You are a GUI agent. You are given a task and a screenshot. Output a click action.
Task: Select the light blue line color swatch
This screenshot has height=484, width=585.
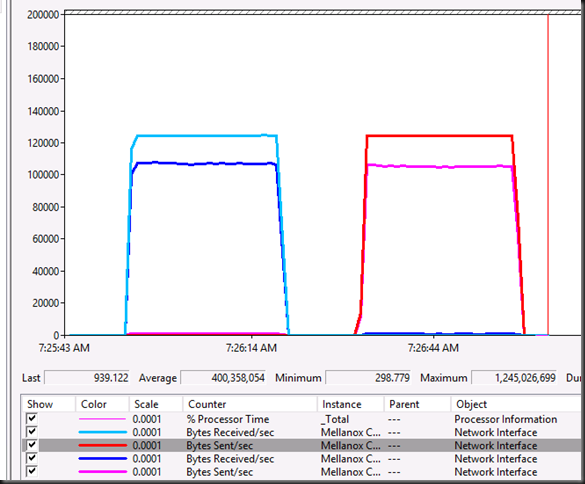tap(102, 432)
